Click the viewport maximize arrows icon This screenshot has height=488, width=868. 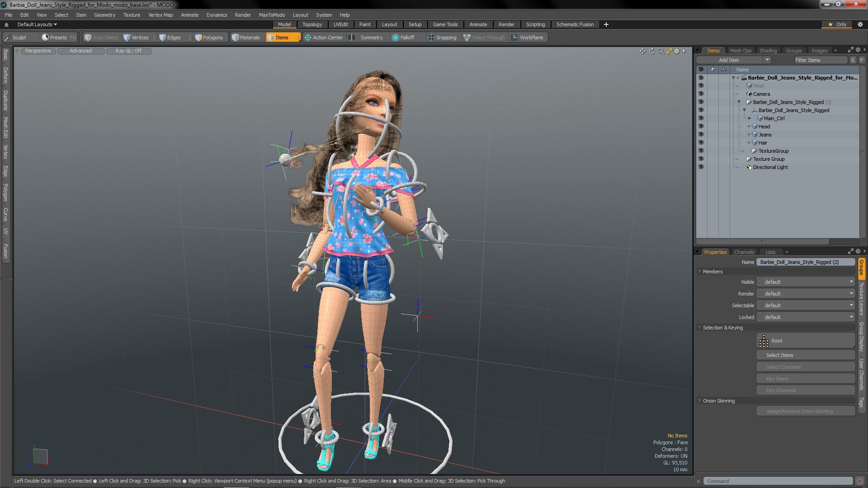point(669,51)
